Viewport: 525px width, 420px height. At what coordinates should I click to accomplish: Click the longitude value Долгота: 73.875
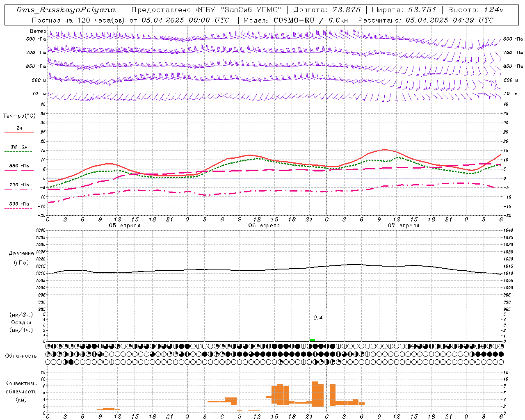tap(327, 10)
